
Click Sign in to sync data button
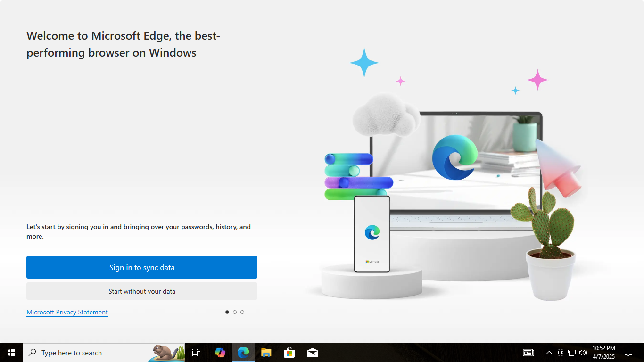(142, 267)
